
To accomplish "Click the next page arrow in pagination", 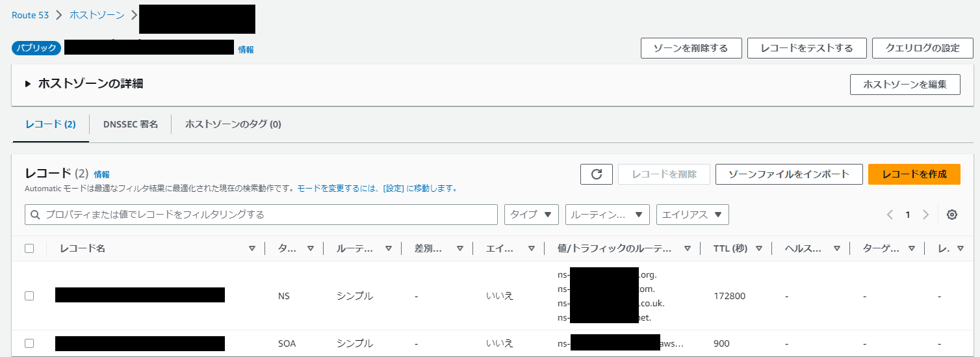I will [x=925, y=215].
